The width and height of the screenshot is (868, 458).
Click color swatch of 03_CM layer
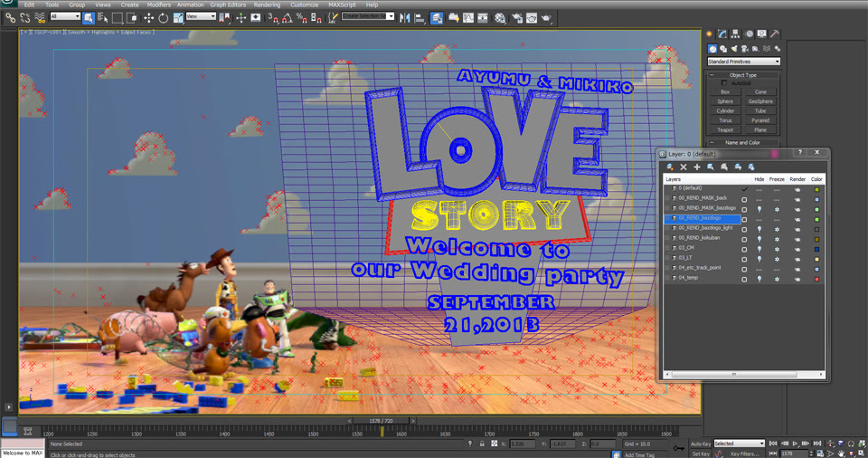click(x=816, y=249)
